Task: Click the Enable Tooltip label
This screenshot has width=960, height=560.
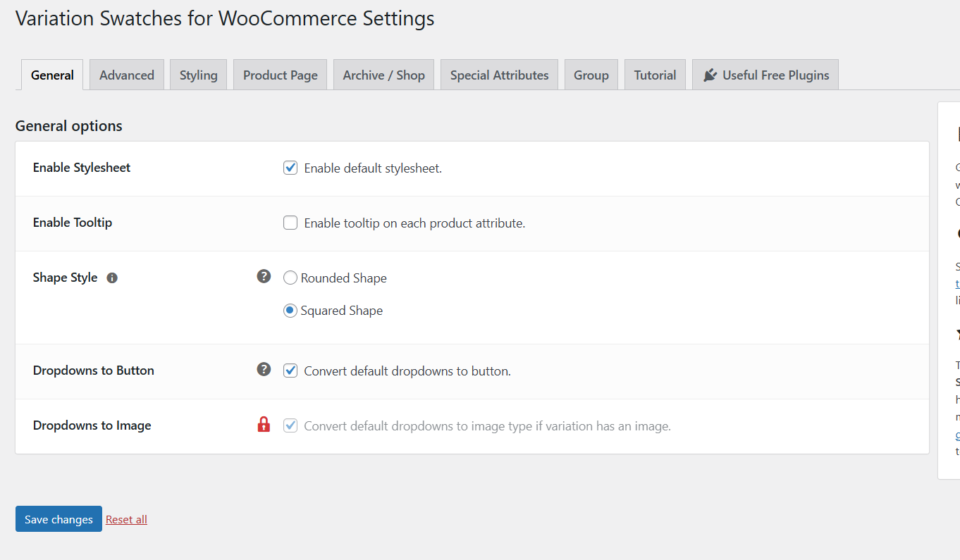Action: pos(73,223)
